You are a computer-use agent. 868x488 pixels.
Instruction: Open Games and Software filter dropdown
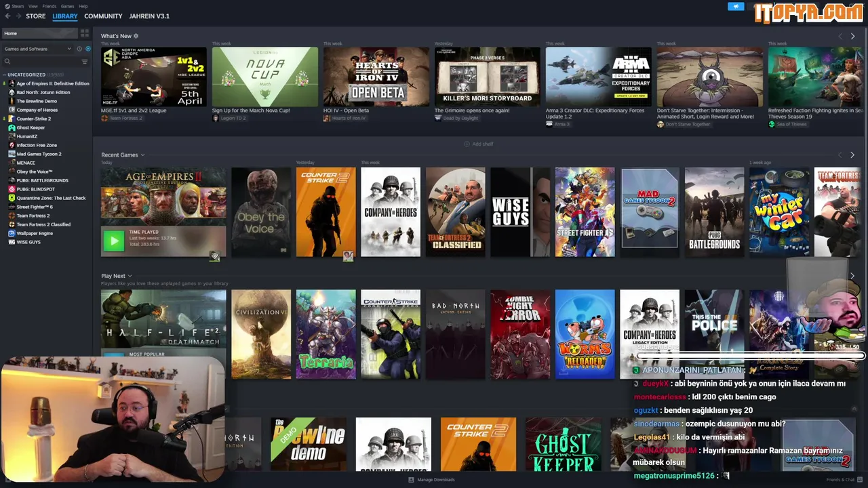pos(37,49)
